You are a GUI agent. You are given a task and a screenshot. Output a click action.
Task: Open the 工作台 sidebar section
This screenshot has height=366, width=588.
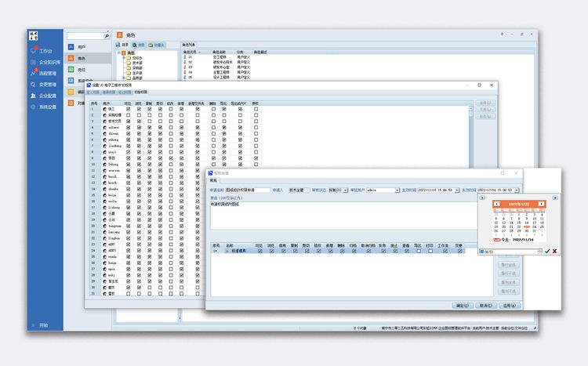(x=45, y=50)
